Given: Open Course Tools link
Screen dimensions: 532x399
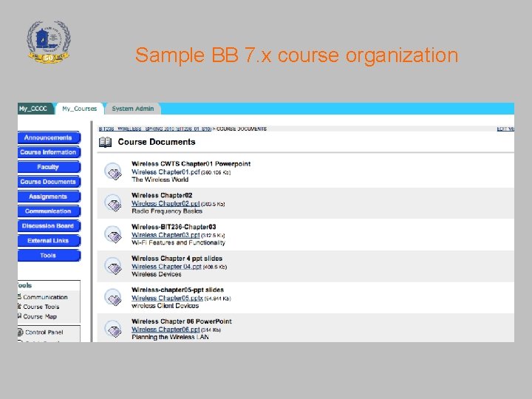Looking at the screenshot, I should (41, 307).
